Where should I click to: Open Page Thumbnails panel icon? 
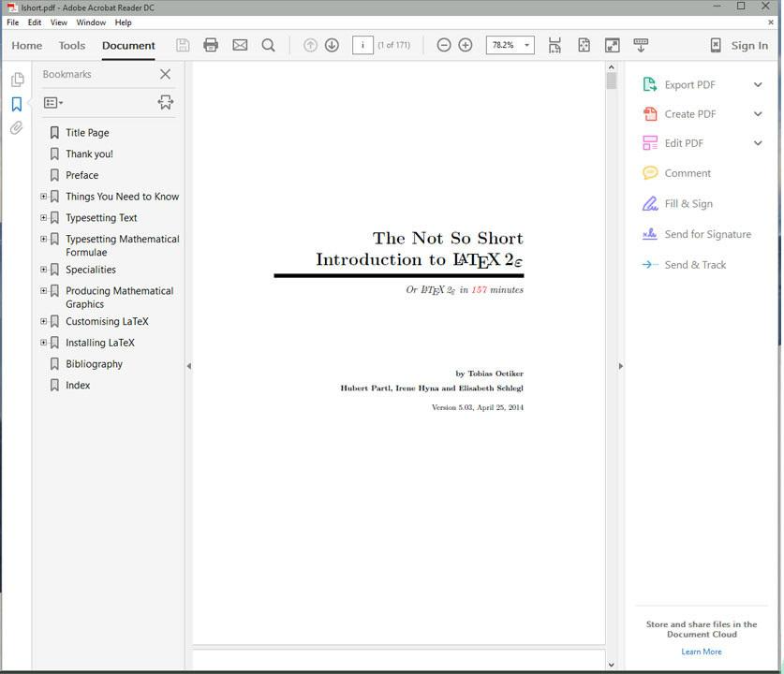pyautogui.click(x=16, y=80)
